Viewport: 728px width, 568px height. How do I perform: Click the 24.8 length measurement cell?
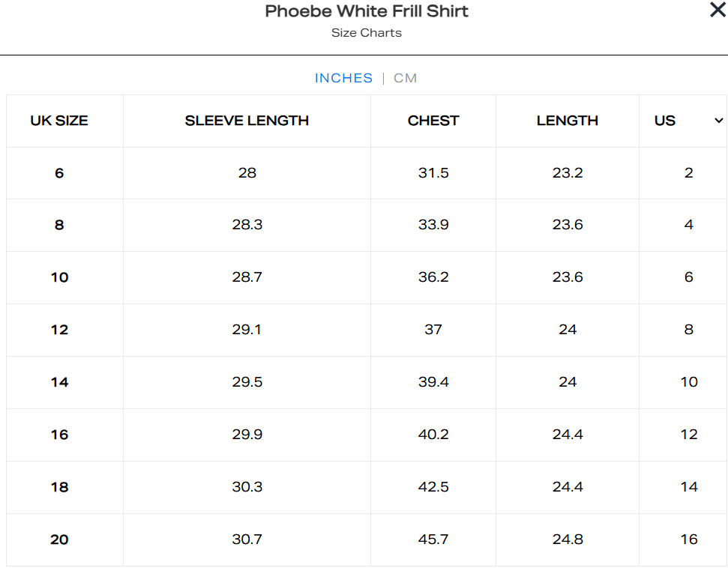click(568, 540)
